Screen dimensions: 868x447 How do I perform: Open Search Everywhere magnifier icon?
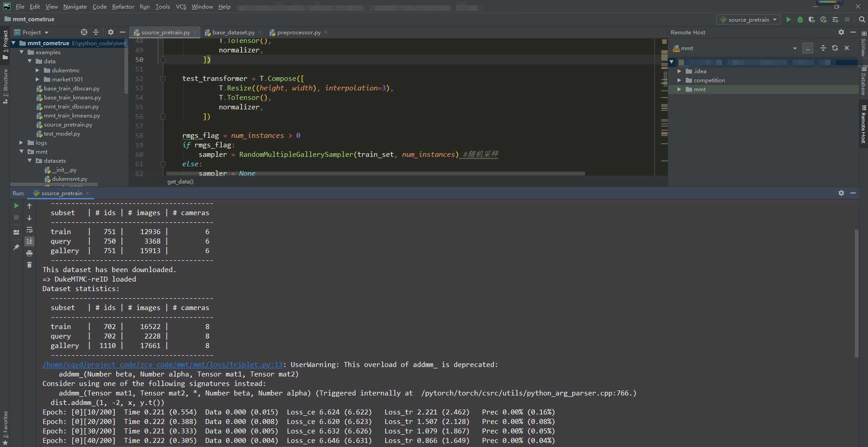point(862,19)
